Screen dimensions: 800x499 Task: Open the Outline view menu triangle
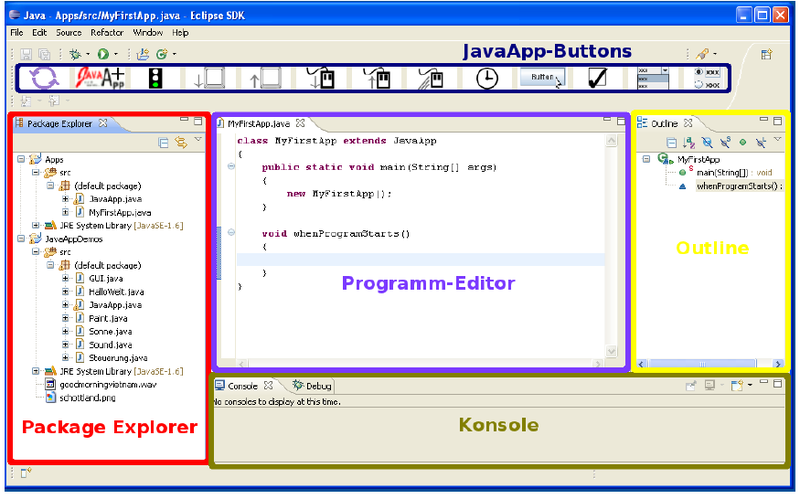[778, 140]
